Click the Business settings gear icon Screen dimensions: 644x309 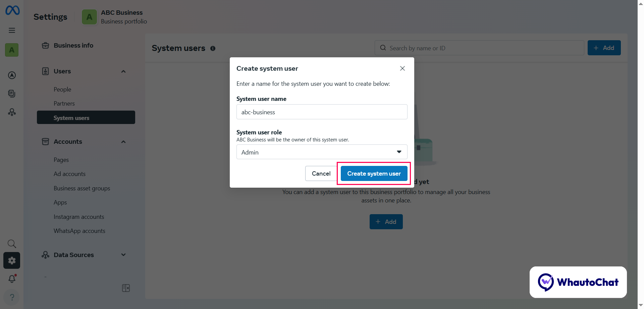click(x=12, y=260)
